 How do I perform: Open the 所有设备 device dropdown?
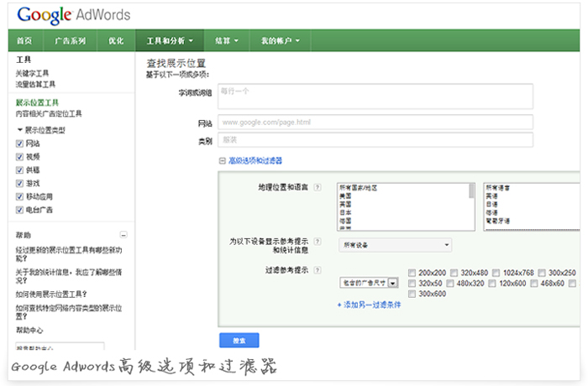tap(395, 245)
